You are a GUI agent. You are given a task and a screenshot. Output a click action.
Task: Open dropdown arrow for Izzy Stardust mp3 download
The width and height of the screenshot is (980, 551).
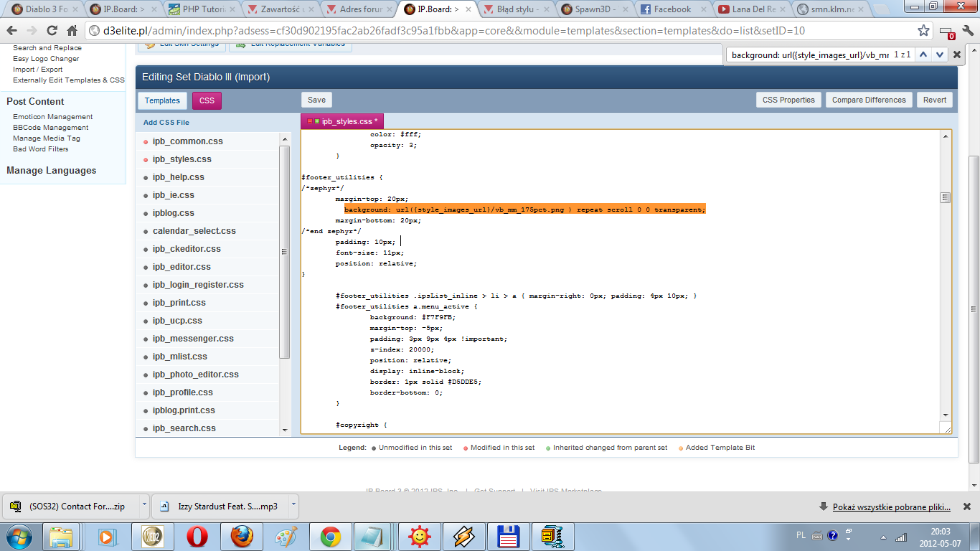293,505
